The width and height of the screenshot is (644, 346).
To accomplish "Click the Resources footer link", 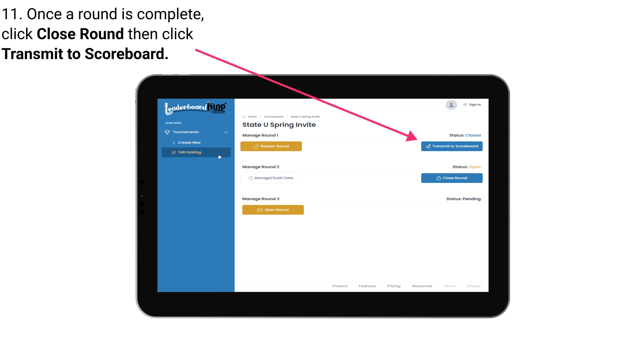I will coord(422,286).
